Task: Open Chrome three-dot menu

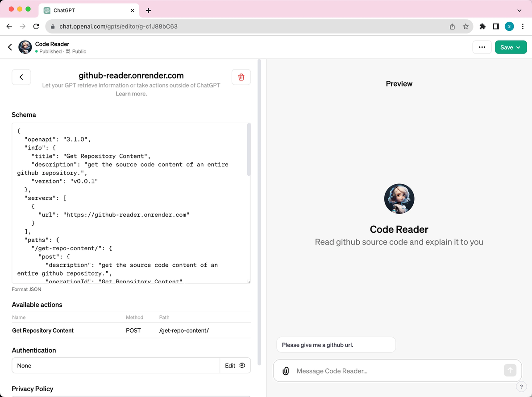Action: pos(523,26)
